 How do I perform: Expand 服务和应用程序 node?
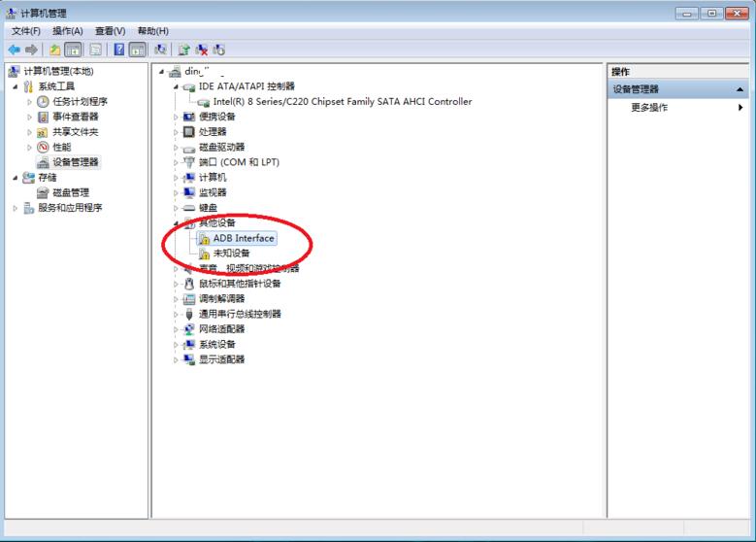(x=16, y=208)
